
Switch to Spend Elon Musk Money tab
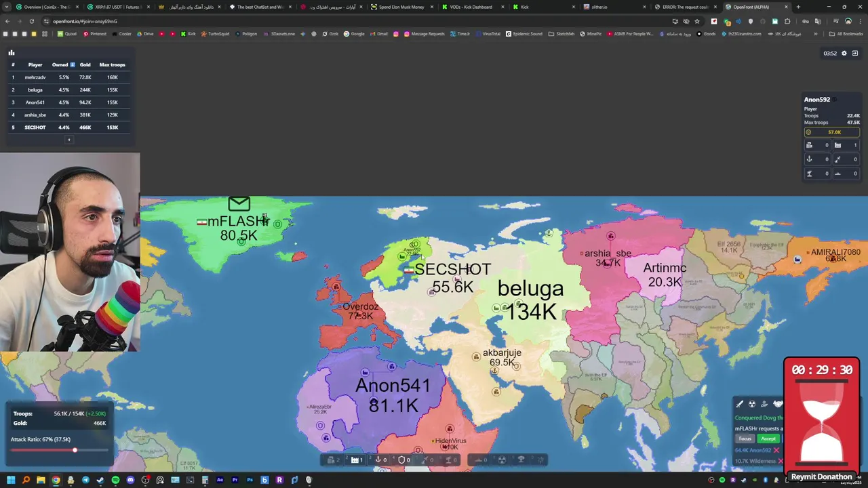401,7
